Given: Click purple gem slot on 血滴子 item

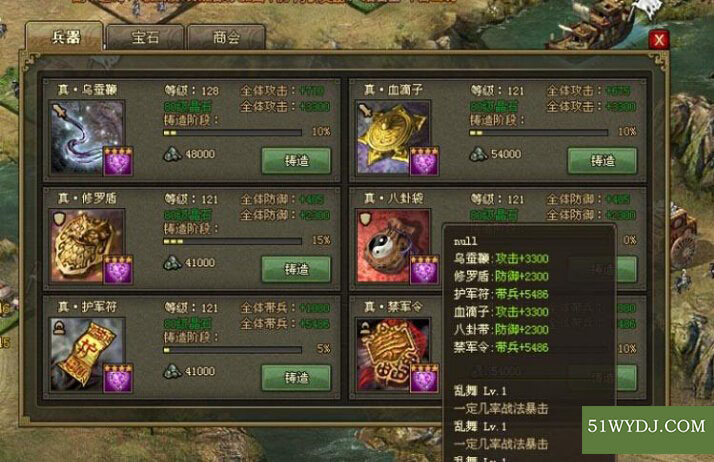Looking at the screenshot, I should (x=424, y=162).
